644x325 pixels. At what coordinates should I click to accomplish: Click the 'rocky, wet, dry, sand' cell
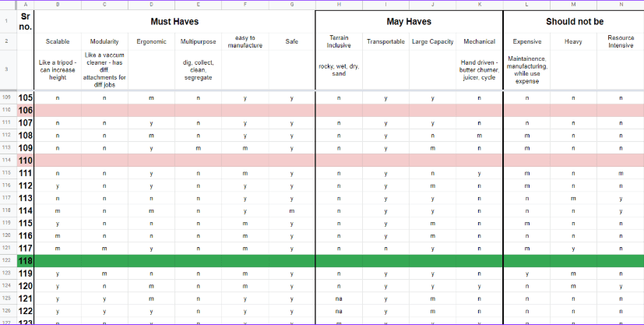pyautogui.click(x=339, y=70)
